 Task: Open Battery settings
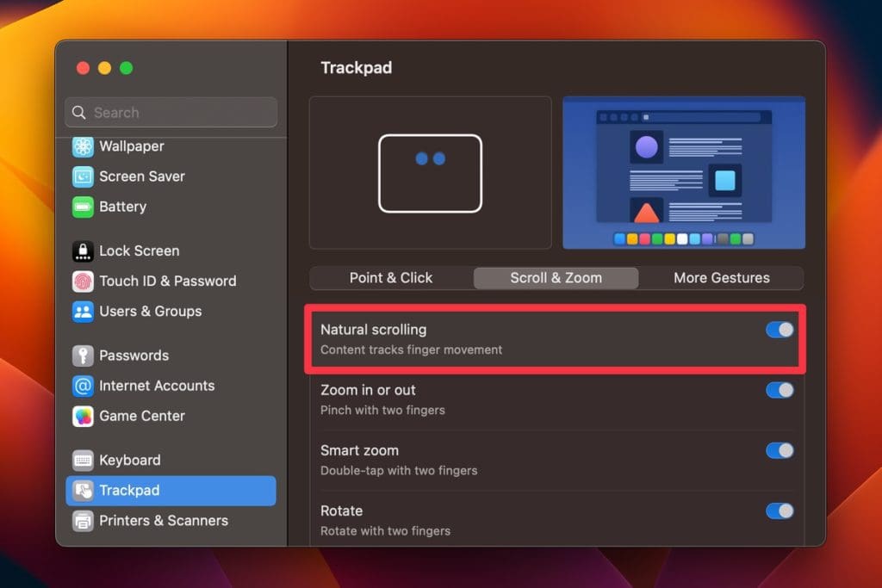(x=171, y=207)
